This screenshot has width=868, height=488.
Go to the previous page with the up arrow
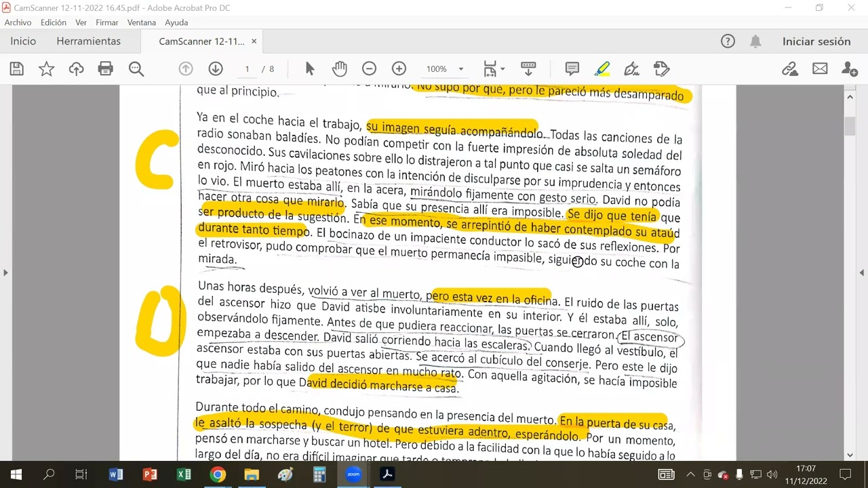coord(186,68)
